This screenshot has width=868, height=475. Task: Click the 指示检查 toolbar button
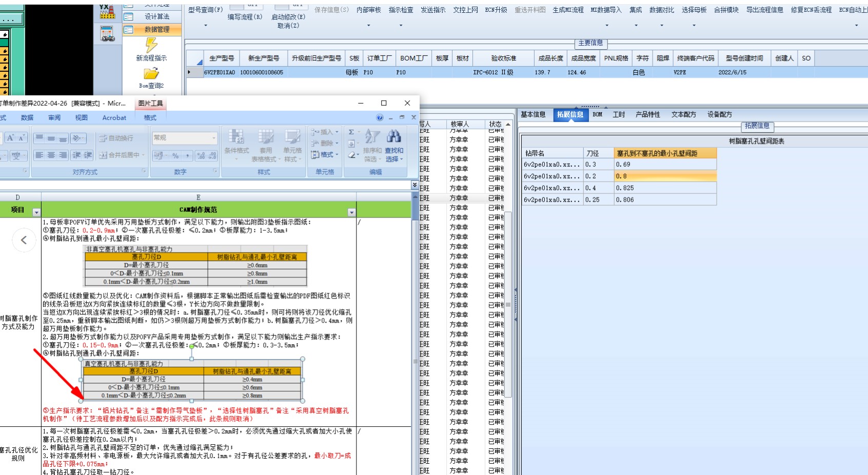[x=401, y=10]
